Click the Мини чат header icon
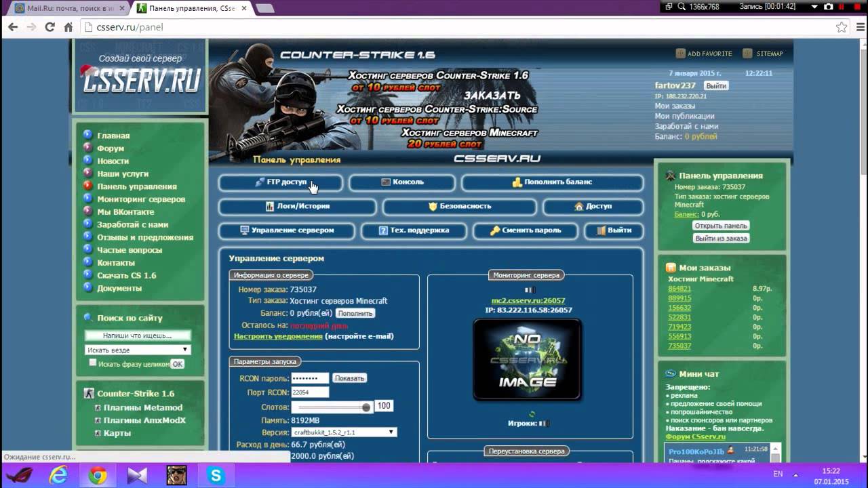 (x=671, y=373)
